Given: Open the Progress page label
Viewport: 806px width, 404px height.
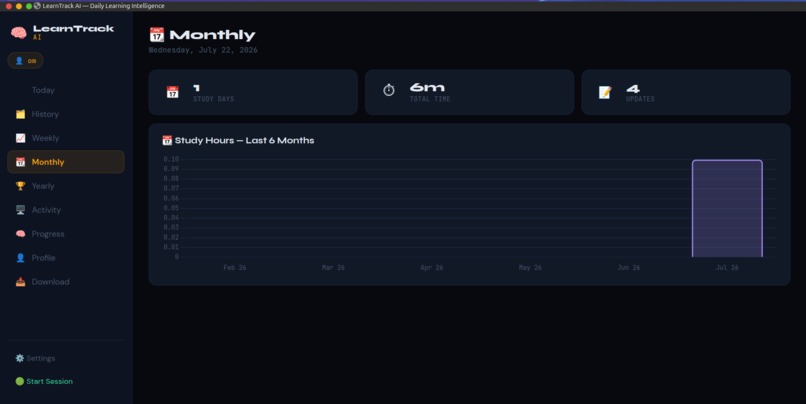Looking at the screenshot, I should (x=48, y=234).
